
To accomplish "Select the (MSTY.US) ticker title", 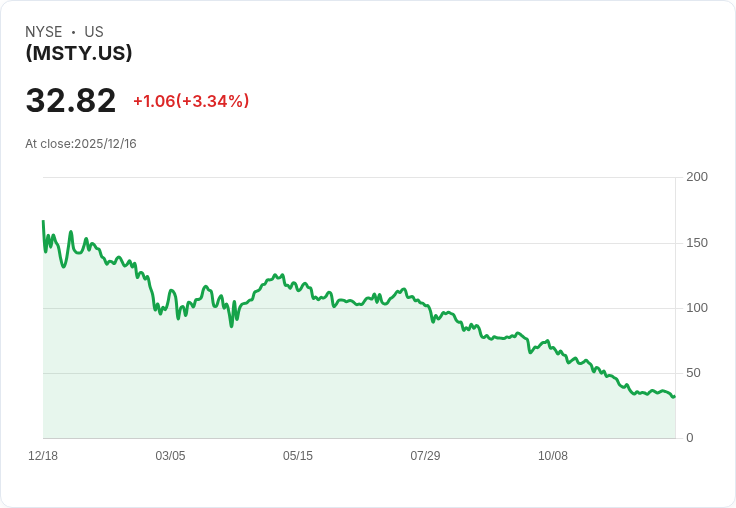I will [x=79, y=53].
